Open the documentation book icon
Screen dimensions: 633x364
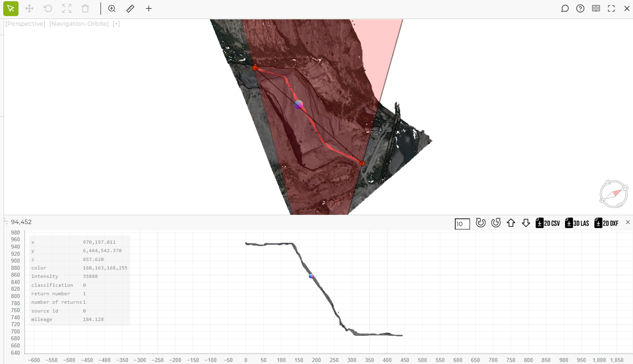(596, 8)
